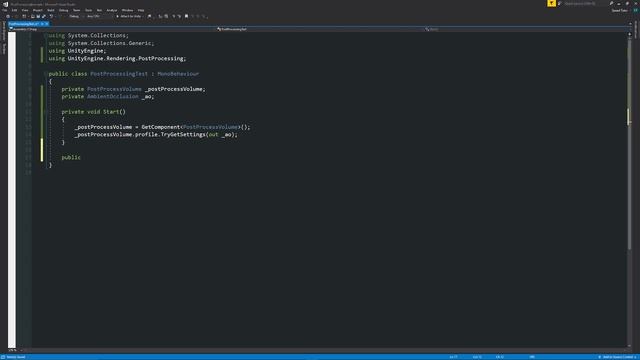
Task: Click the Save All toolbar icon
Action: 44,16
